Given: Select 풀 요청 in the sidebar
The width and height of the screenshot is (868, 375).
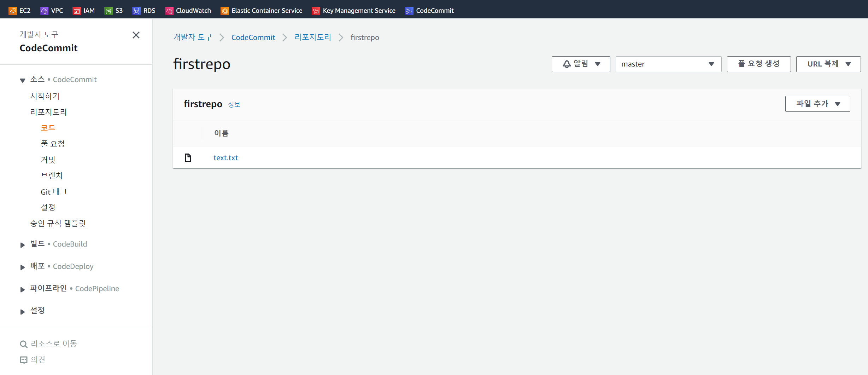Looking at the screenshot, I should click(53, 144).
